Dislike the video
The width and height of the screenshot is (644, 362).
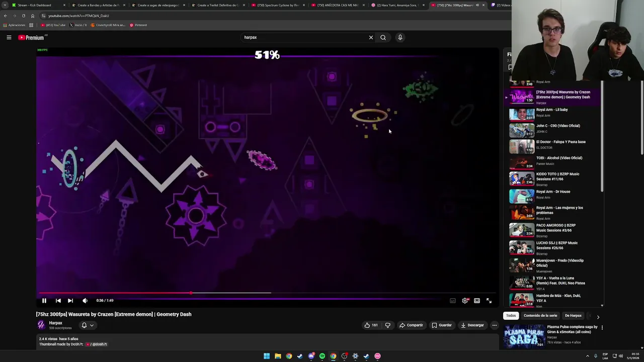[387, 325]
